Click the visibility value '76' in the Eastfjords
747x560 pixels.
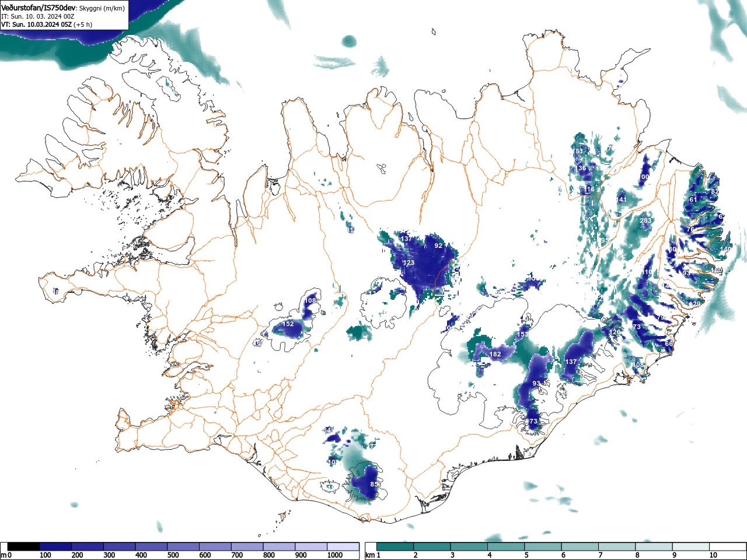[x=690, y=229]
